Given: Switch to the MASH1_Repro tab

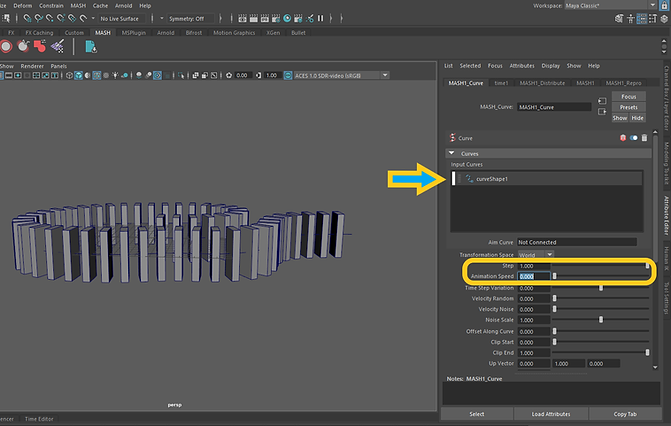Looking at the screenshot, I should click(x=623, y=83).
